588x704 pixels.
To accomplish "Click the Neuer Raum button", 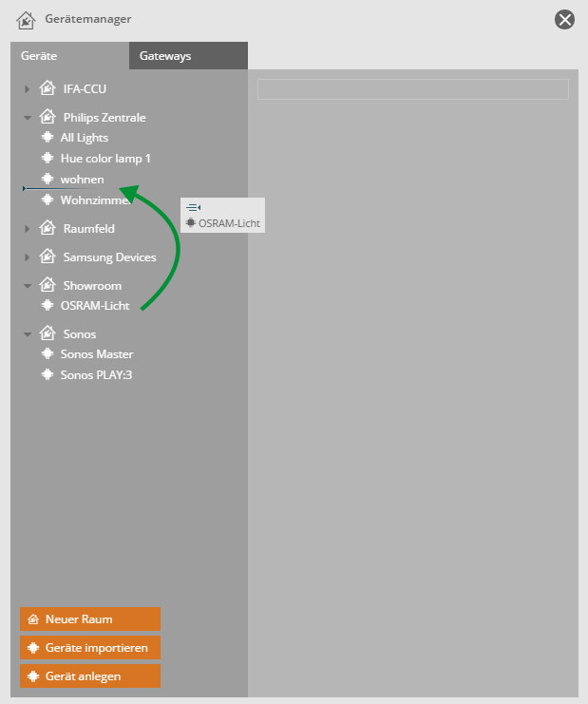I will click(90, 619).
